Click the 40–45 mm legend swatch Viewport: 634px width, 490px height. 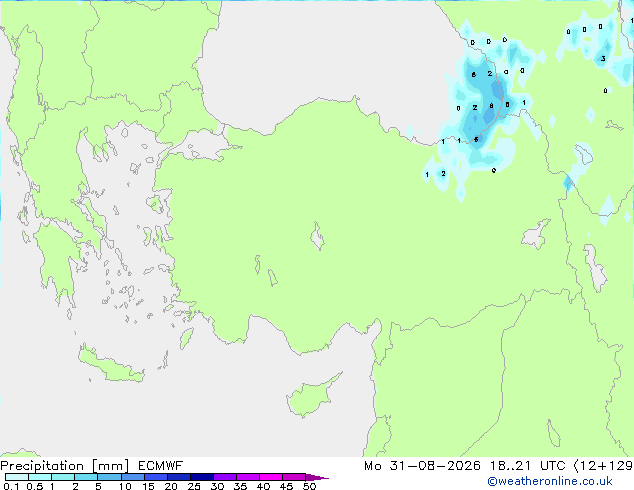click(x=271, y=477)
